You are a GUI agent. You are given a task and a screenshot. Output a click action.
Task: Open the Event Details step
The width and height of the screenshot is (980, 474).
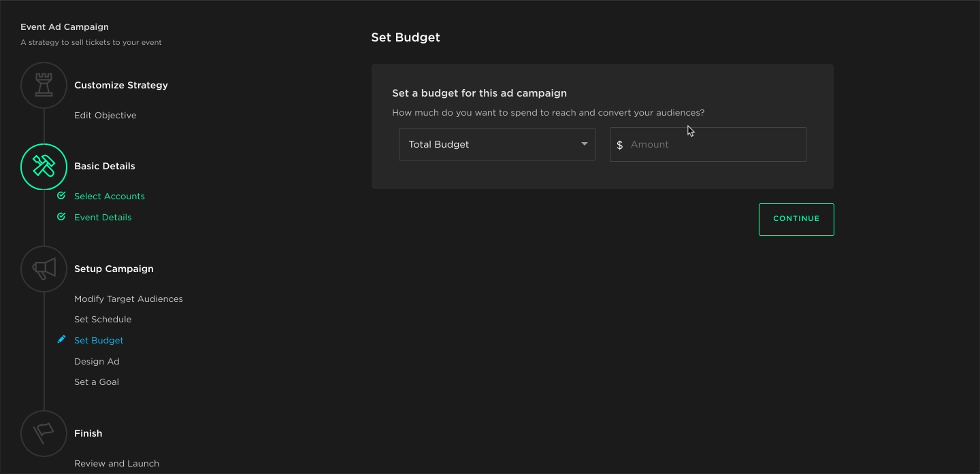point(103,218)
